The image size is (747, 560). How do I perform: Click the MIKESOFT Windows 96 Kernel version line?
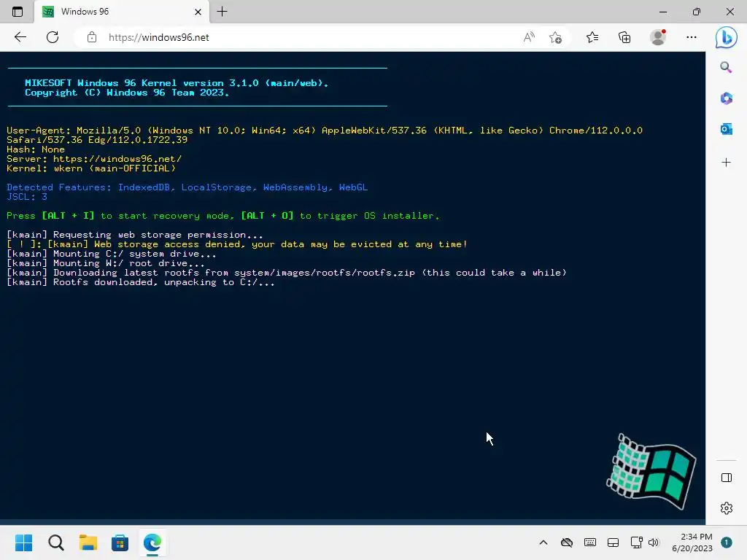(177, 83)
